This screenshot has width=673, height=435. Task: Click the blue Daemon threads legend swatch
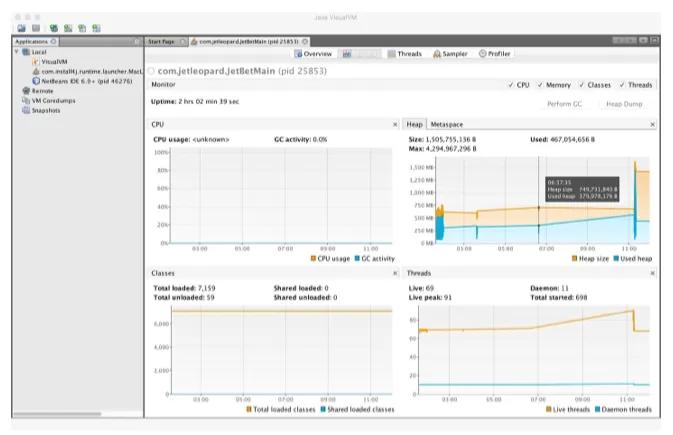tap(597, 409)
